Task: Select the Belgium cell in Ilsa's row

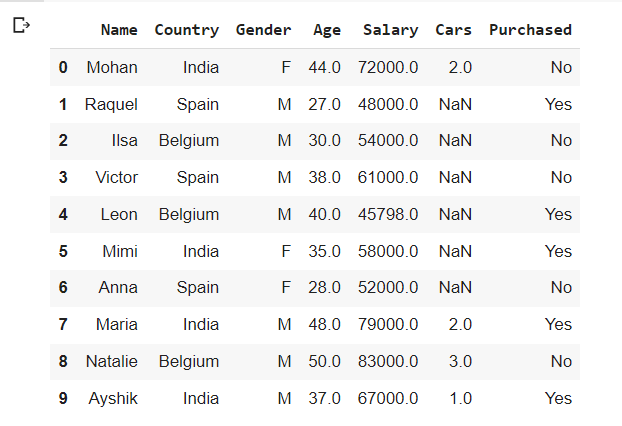Action: tap(189, 141)
